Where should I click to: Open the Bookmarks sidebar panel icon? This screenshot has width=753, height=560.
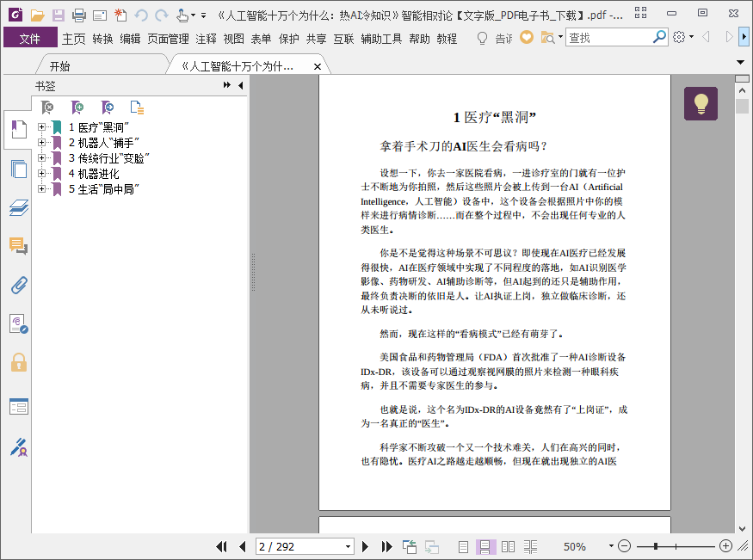click(19, 130)
